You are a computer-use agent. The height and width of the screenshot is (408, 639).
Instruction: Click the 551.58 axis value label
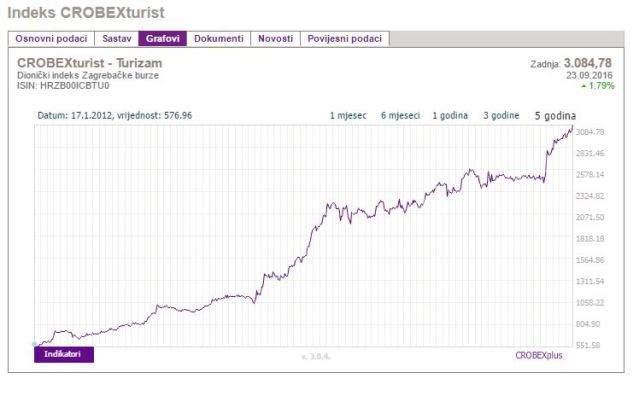coord(588,345)
